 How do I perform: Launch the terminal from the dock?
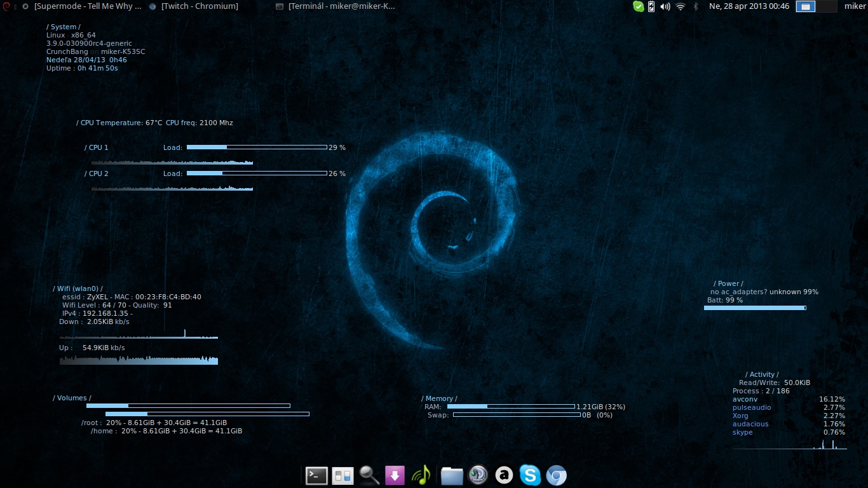(316, 475)
